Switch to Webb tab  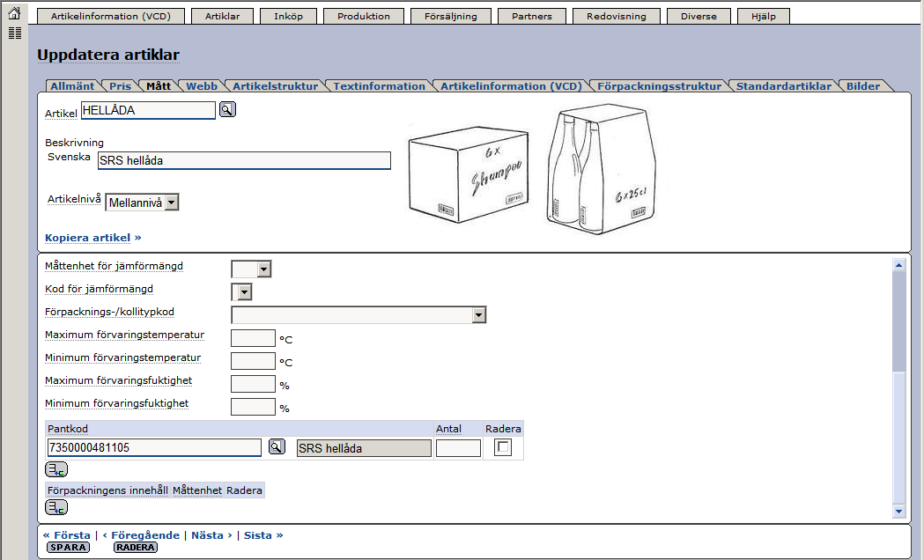202,86
